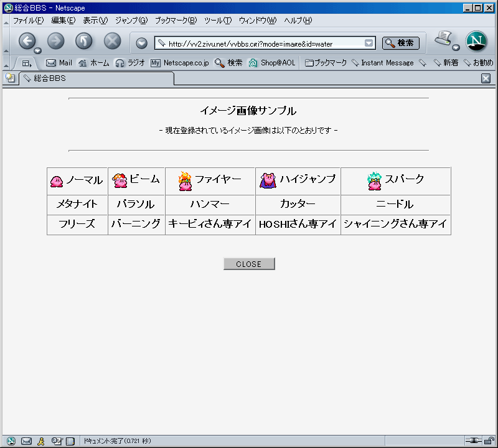Open Address Book from the status bar
Viewport: 498px width, 448px height.
point(70,441)
